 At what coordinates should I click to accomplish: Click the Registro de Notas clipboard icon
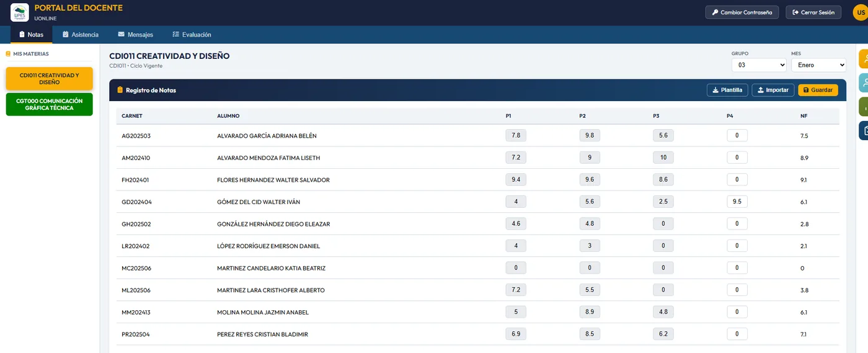(120, 90)
